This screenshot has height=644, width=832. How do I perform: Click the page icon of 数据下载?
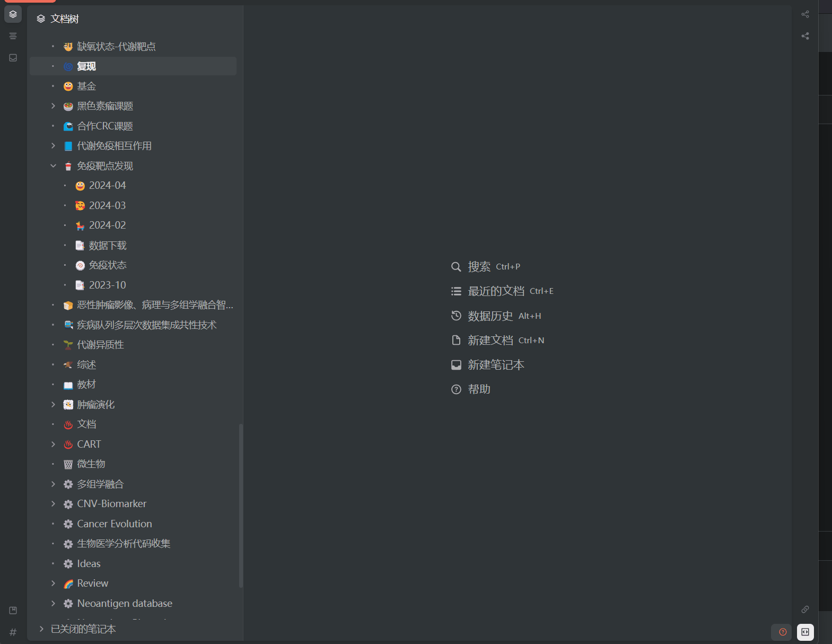coord(80,246)
